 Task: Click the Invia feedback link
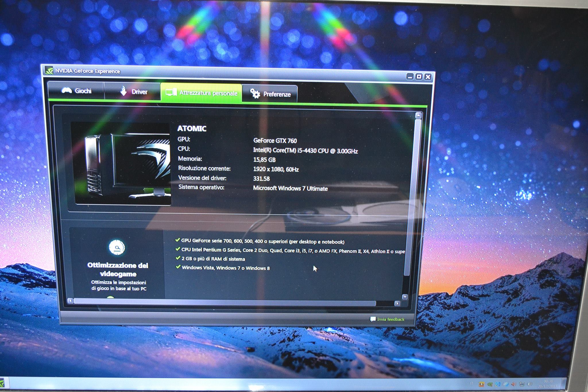point(387,319)
